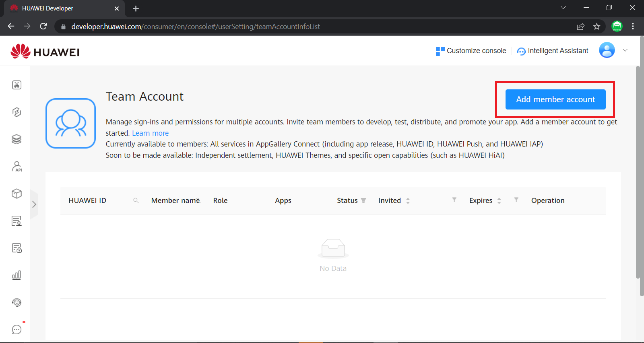Click the user avatar icon
Image resolution: width=644 pixels, height=343 pixels.
click(x=607, y=50)
